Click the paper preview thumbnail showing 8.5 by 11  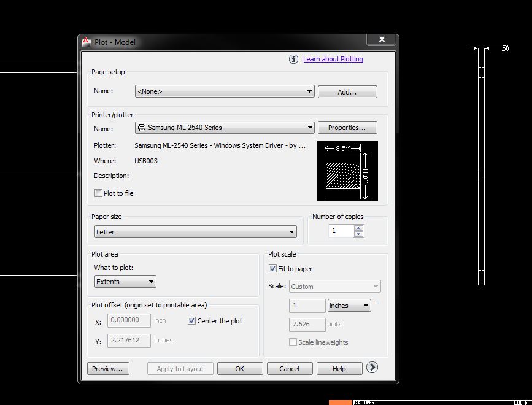347,171
